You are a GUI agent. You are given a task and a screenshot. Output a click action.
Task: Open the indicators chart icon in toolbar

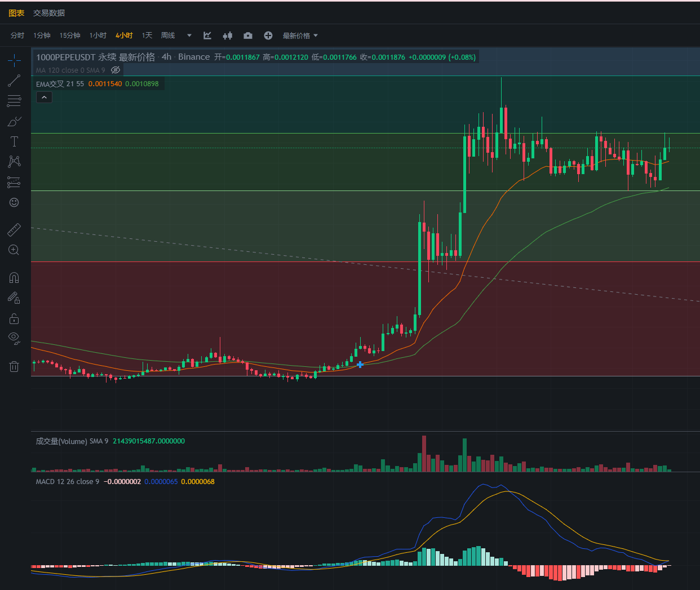(207, 36)
